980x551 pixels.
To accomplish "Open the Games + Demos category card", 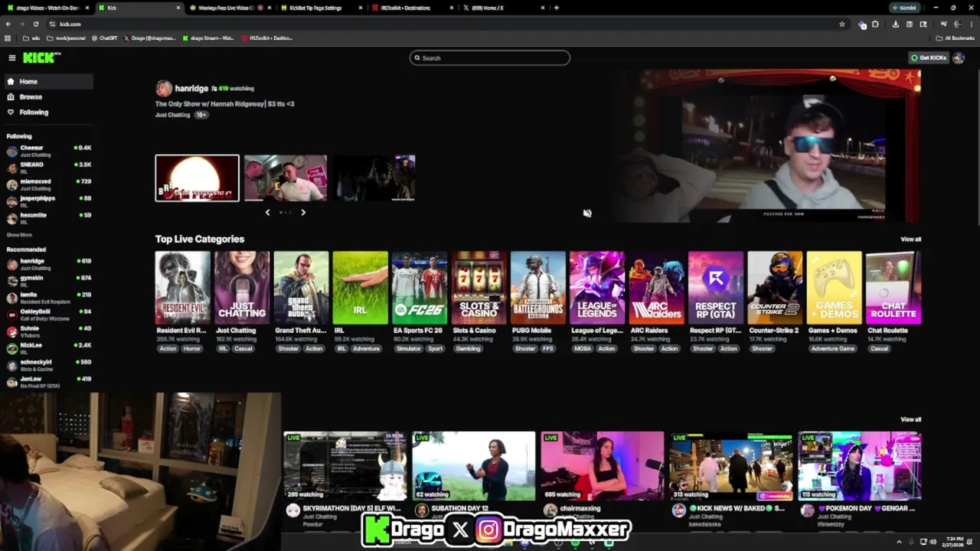I will point(834,288).
